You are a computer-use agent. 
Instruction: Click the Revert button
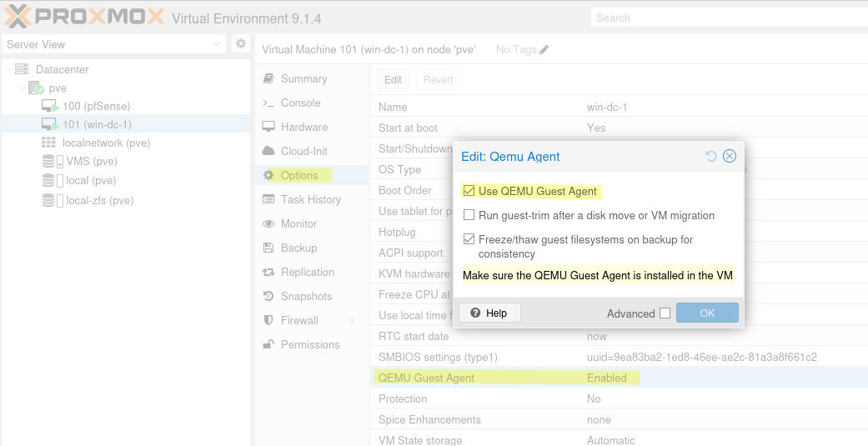(438, 80)
